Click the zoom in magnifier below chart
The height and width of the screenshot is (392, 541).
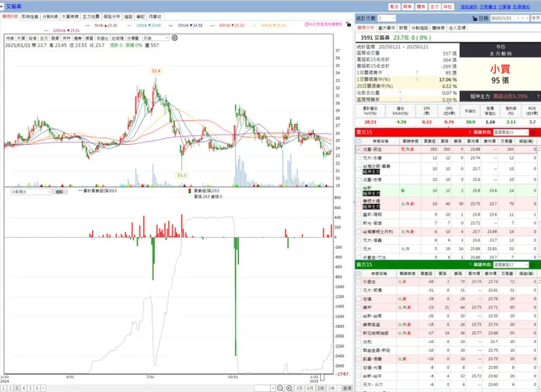pyautogui.click(x=289, y=388)
